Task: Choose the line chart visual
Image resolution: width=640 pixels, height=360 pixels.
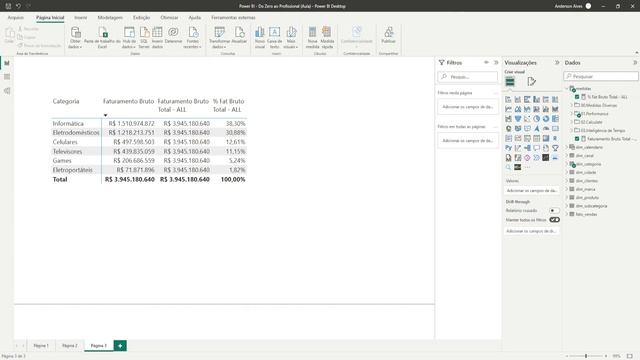Action: tap(508, 109)
